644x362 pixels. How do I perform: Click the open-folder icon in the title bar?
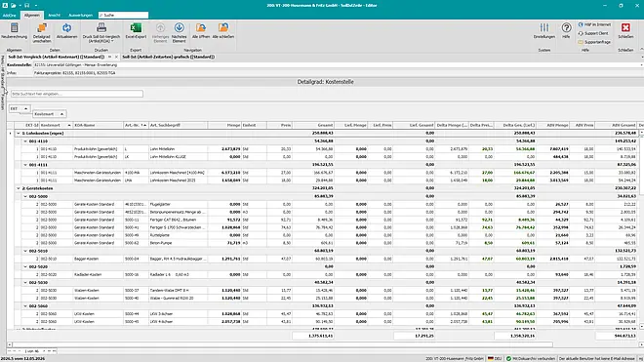14,5
